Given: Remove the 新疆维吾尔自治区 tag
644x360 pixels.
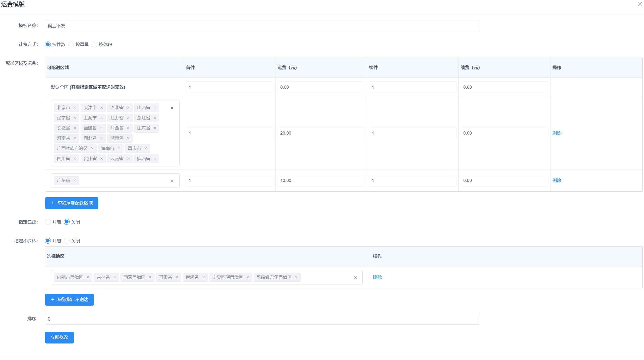Looking at the screenshot, I should pos(296,277).
